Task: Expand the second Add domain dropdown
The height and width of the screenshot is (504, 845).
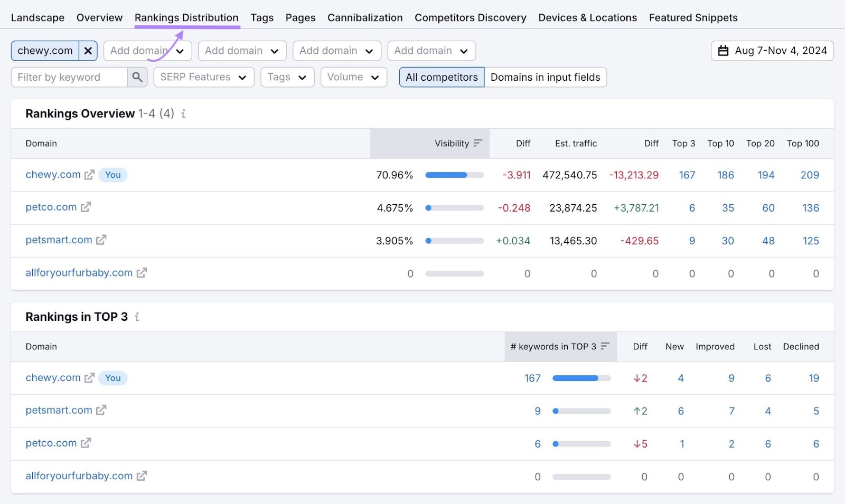Action: click(x=242, y=51)
